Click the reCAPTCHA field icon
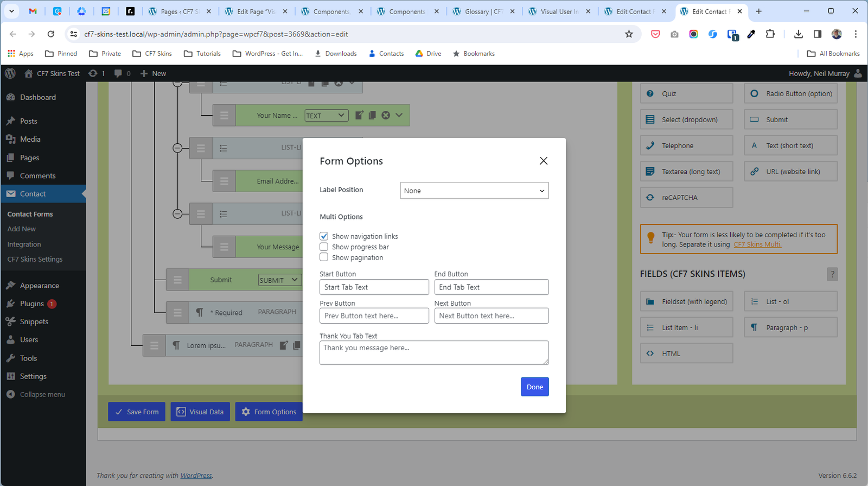This screenshot has width=868, height=486. (650, 198)
